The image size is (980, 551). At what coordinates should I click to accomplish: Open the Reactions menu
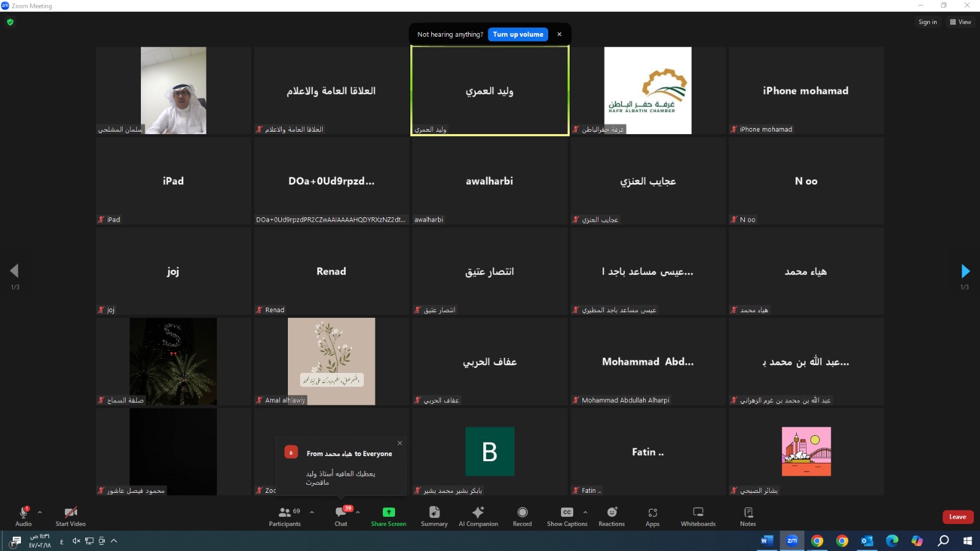[611, 516]
